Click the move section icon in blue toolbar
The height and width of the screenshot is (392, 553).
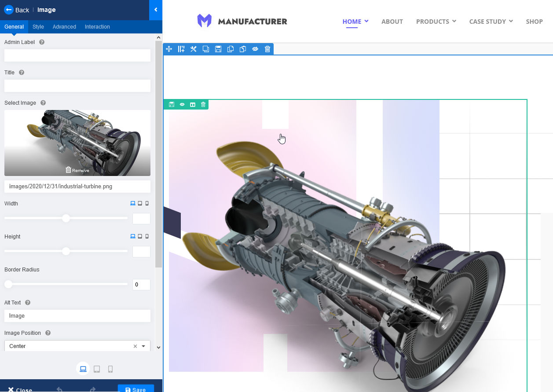169,49
